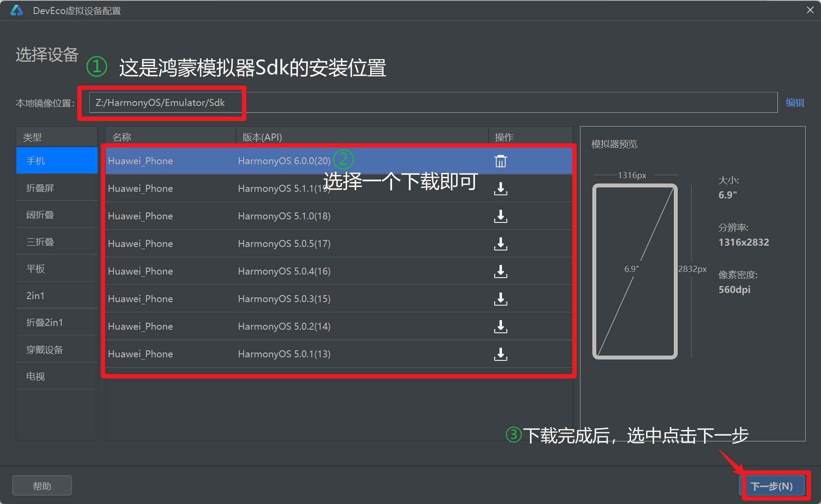Select the 折叠屏 device type
The width and height of the screenshot is (821, 504).
[x=57, y=188]
